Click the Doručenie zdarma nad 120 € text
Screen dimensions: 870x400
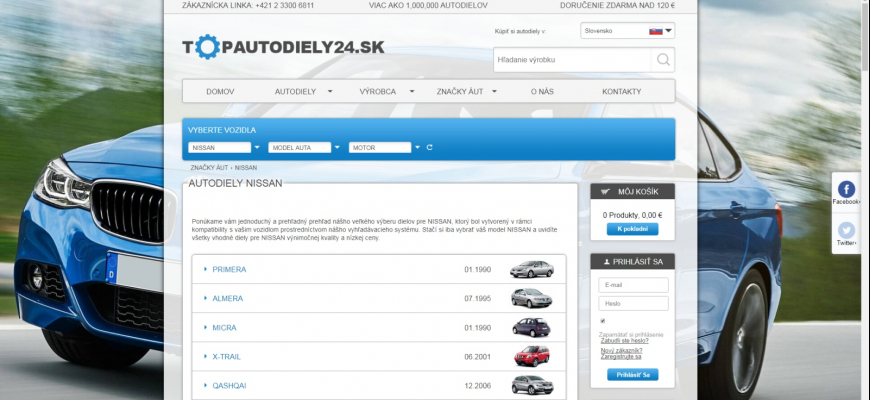coord(617,6)
